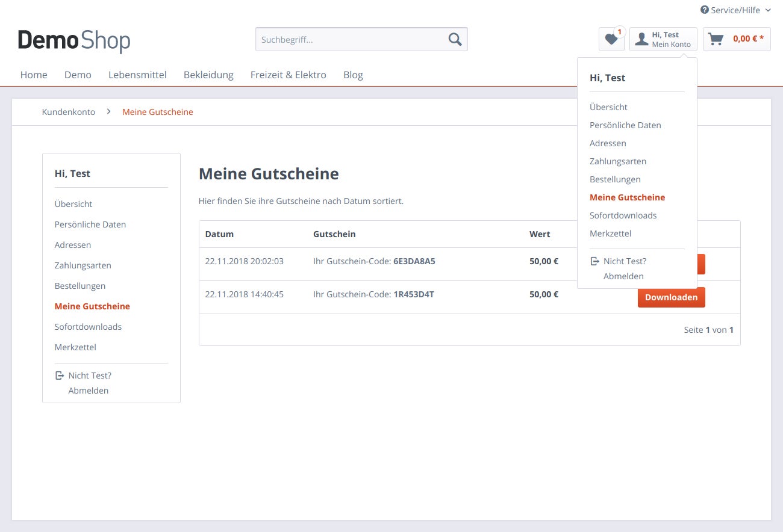
Task: Click the partly hidden download button for 6E3DA8A5
Action: 701,264
